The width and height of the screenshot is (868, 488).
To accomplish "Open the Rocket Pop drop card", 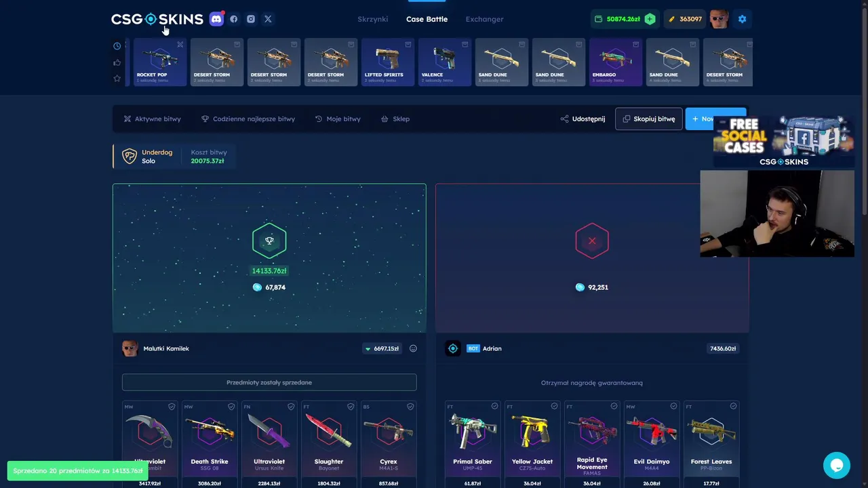I will tap(160, 62).
